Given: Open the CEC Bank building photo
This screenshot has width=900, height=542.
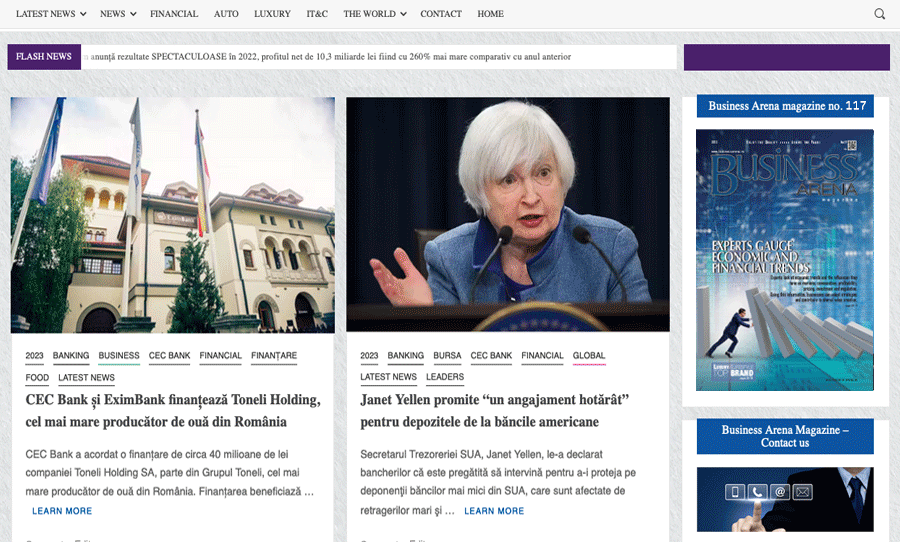Looking at the screenshot, I should (173, 215).
